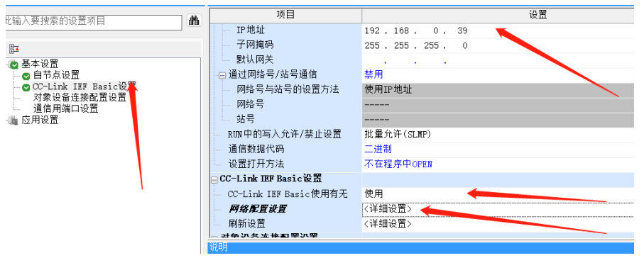Click the 设置 column header
644x258 pixels.
click(498, 15)
